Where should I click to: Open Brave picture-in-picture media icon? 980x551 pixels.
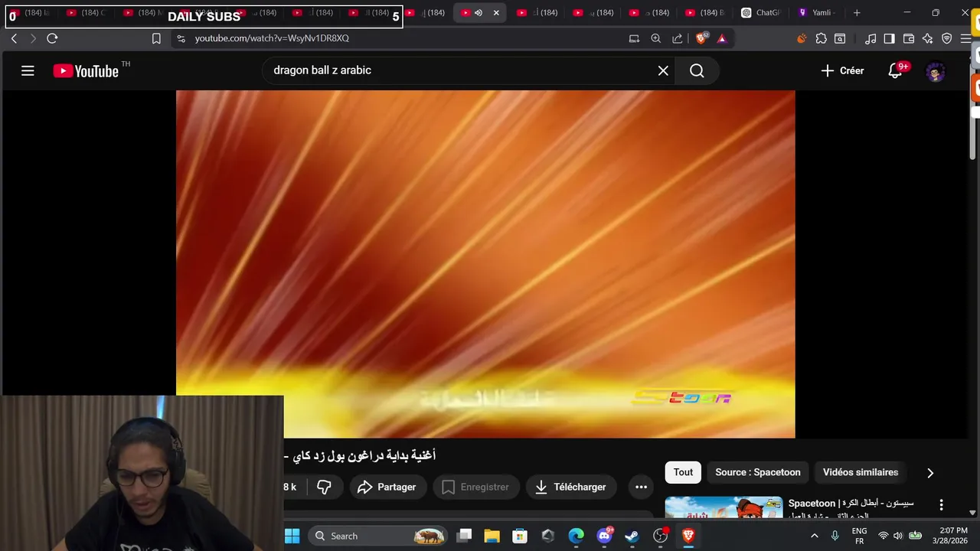[x=634, y=38]
